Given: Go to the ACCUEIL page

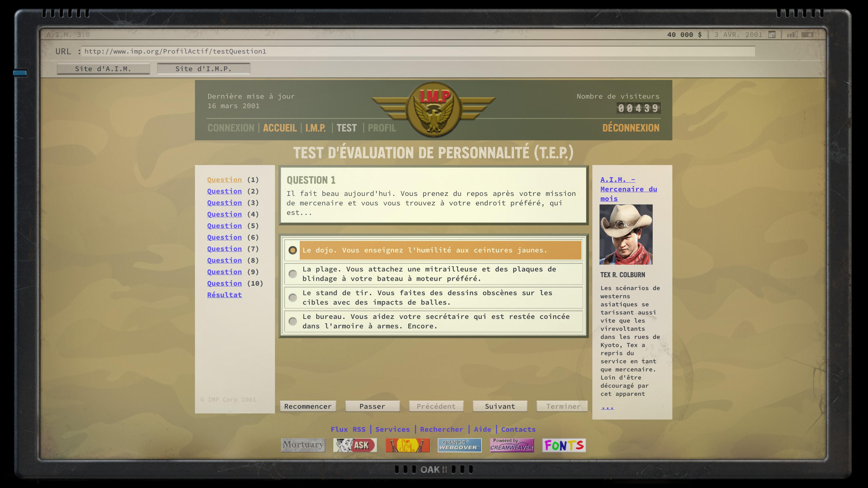Looking at the screenshot, I should tap(280, 128).
